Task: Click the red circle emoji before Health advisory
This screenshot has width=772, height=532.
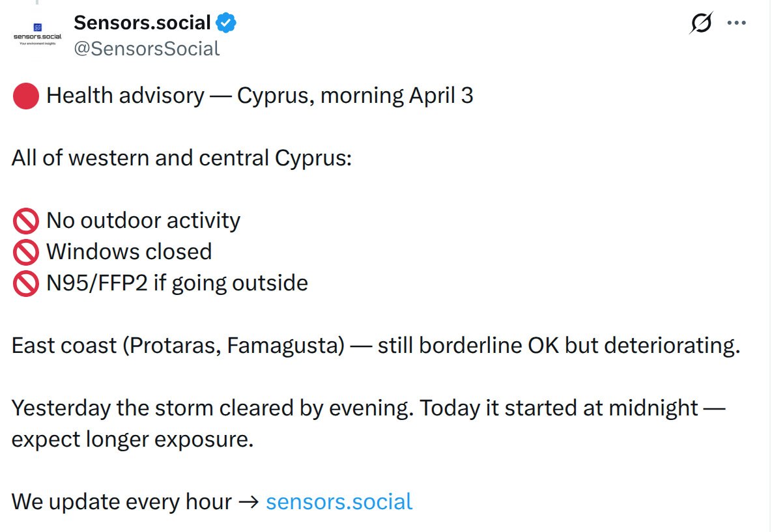Action: pyautogui.click(x=25, y=96)
